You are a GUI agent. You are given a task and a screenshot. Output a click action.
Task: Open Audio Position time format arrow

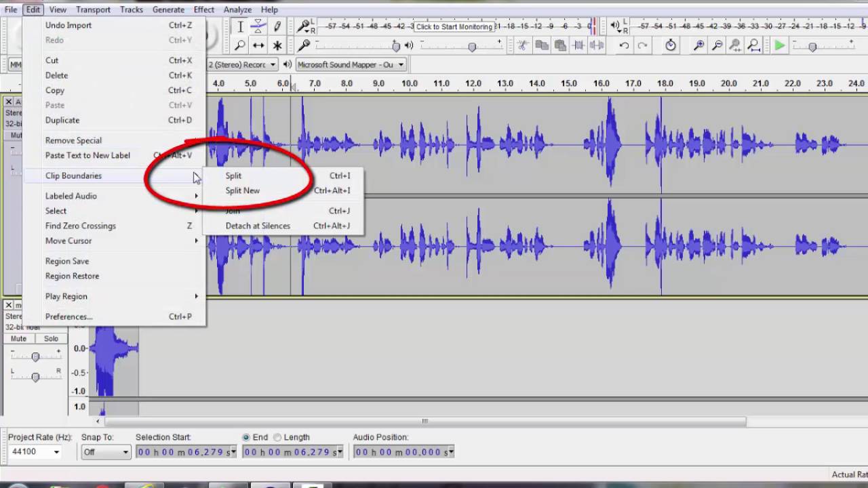pos(450,452)
